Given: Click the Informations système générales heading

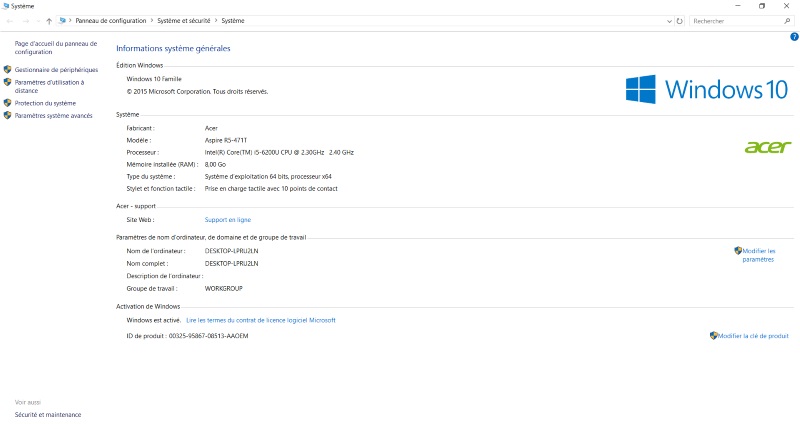Looking at the screenshot, I should (173, 48).
